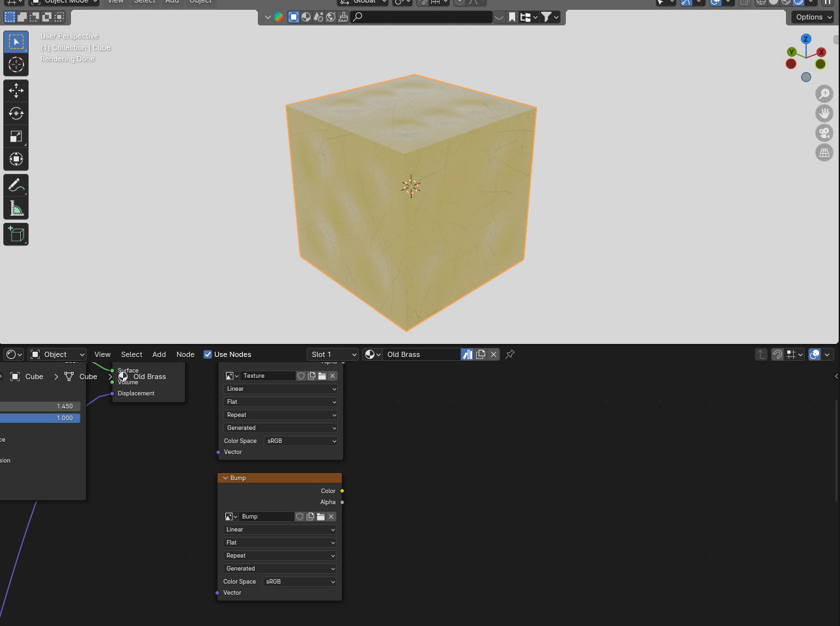Select the Annotate tool
840x626 pixels.
pyautogui.click(x=16, y=186)
